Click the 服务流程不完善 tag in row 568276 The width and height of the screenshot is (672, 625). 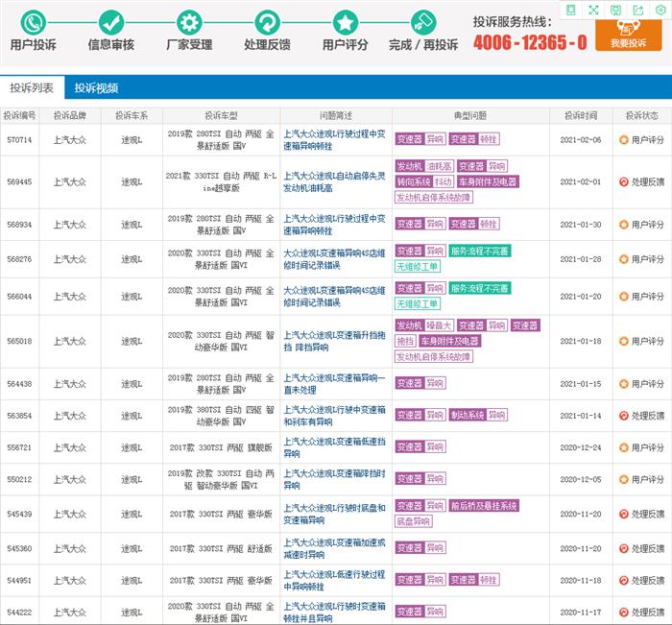(480, 251)
